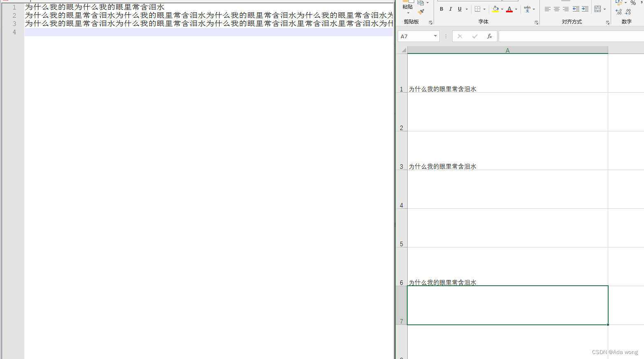Apply red font color
644x359 pixels.
509,9
